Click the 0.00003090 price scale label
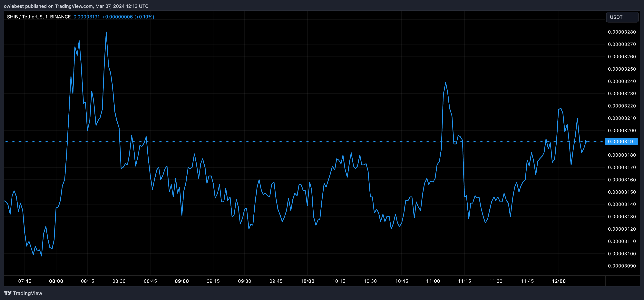644x300 pixels. 622,266
